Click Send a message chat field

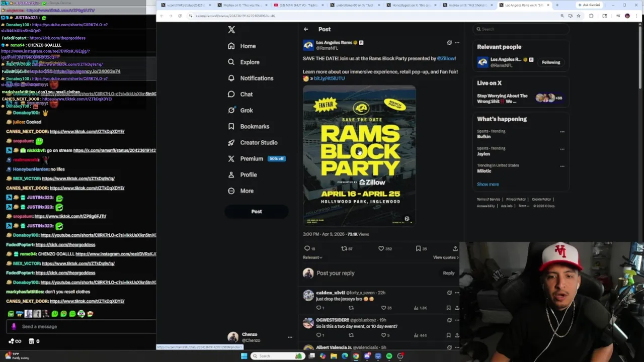[x=80, y=327]
